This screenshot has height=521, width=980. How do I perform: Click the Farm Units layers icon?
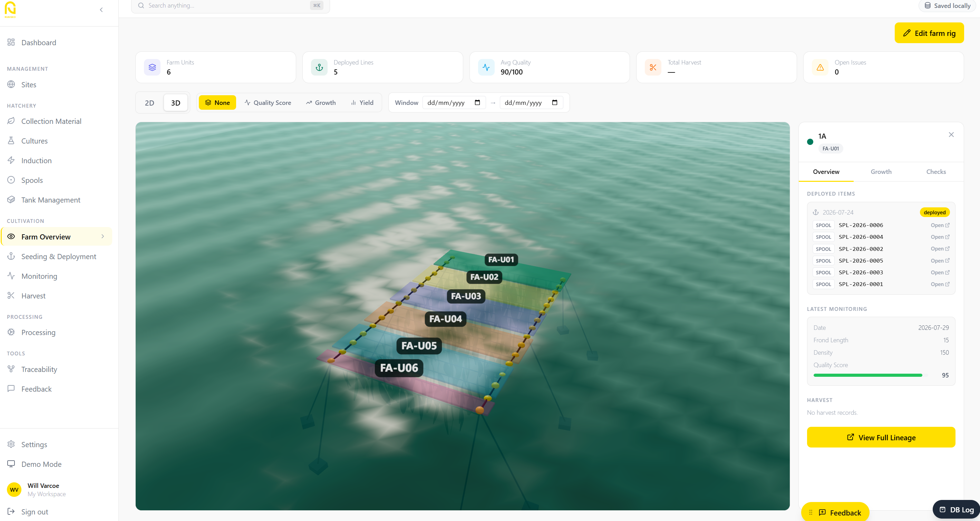pyautogui.click(x=152, y=67)
